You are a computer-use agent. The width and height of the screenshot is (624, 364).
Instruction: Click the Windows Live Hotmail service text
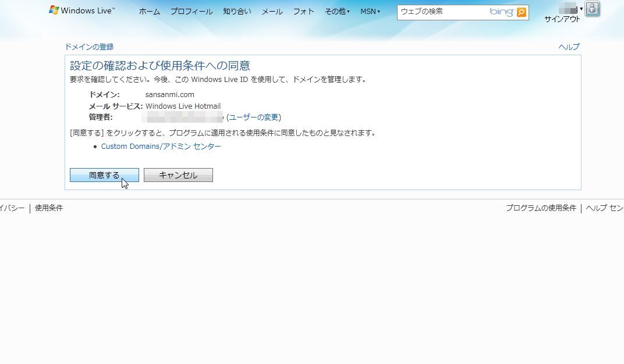tap(183, 106)
